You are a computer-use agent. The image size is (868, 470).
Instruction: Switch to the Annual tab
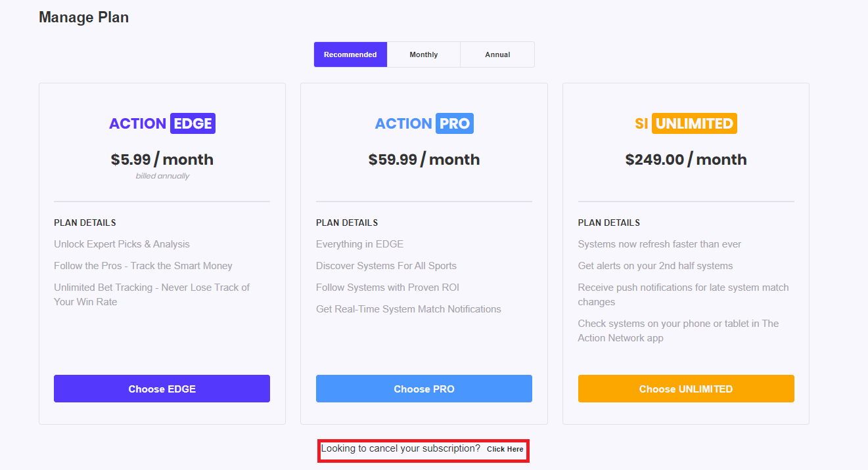pyautogui.click(x=497, y=54)
